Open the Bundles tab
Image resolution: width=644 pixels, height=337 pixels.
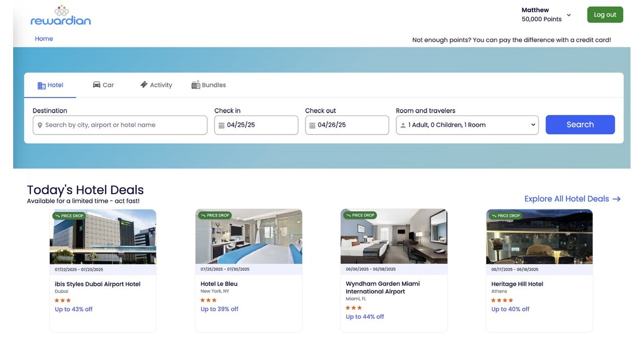[209, 85]
